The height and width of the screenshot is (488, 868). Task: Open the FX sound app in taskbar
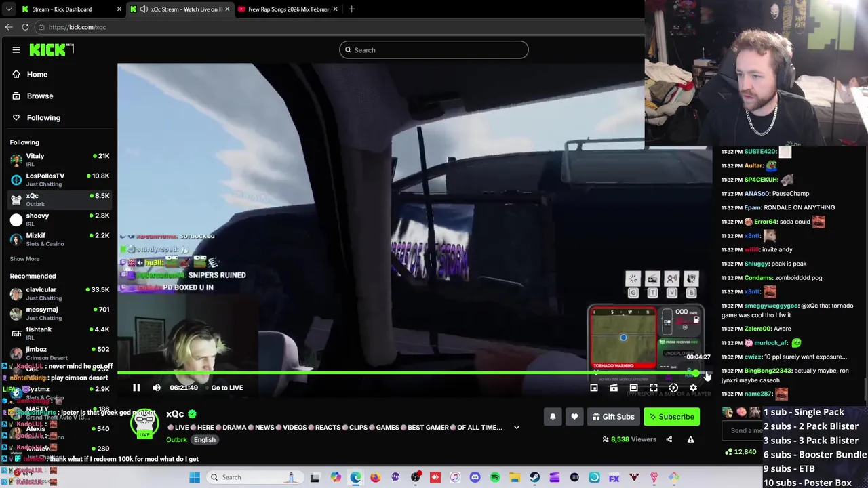point(614,477)
